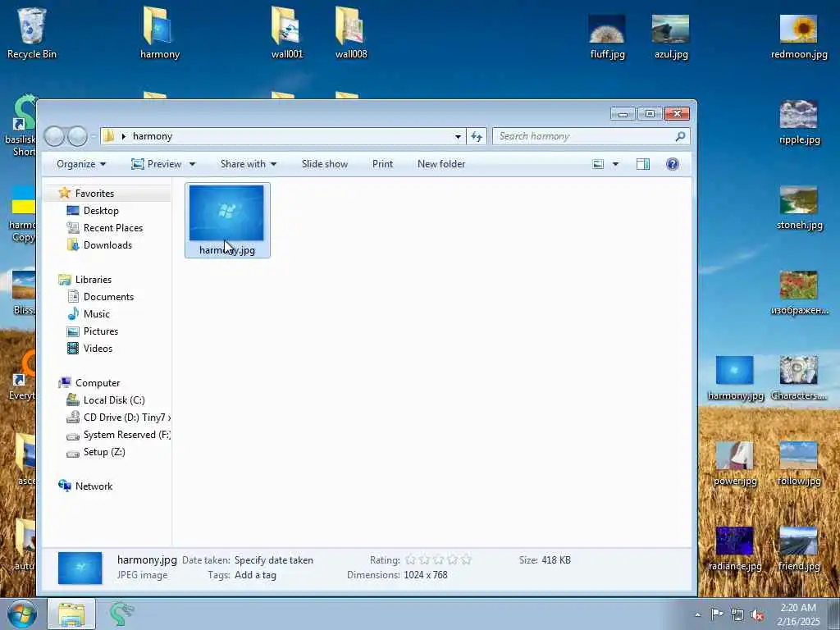Change view using the view icon
This screenshot has width=840, height=630.
coord(598,164)
